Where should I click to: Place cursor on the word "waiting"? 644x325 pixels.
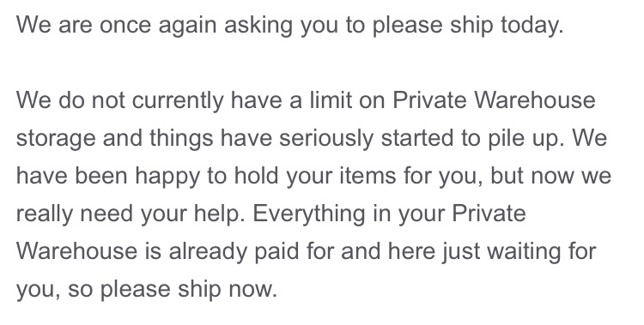point(522,252)
